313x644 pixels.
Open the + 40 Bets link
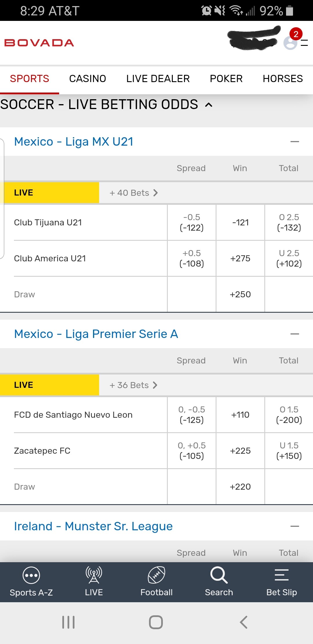(x=134, y=193)
